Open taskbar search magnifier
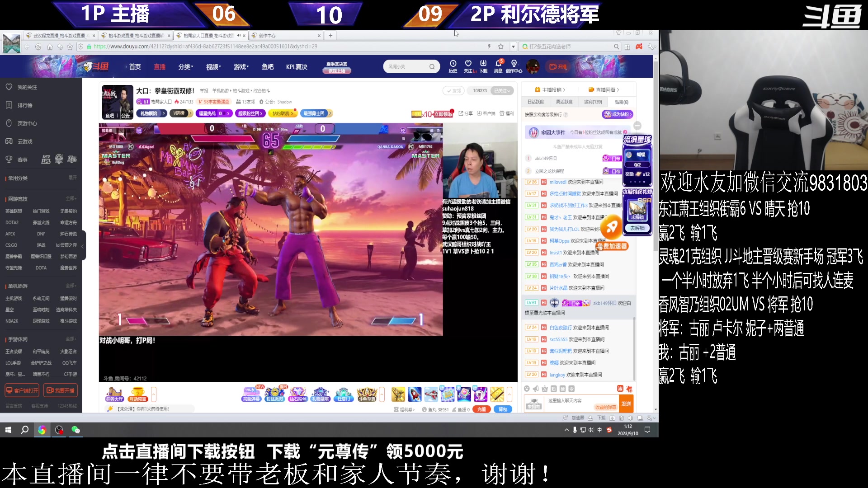 (25, 430)
